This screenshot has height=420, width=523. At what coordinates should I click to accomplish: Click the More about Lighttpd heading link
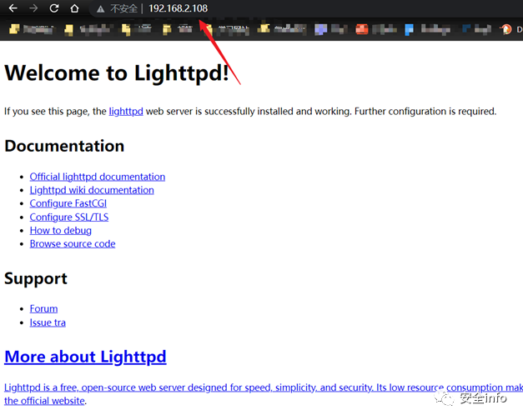[85, 357]
